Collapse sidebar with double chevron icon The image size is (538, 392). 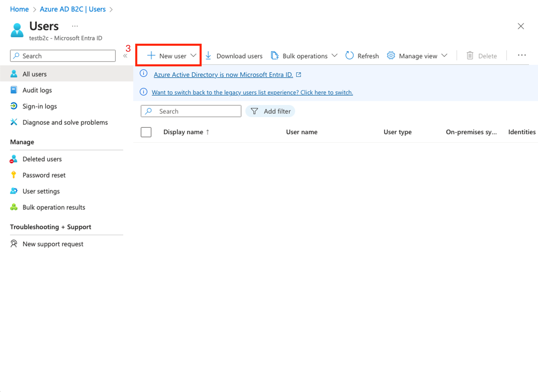pos(125,56)
